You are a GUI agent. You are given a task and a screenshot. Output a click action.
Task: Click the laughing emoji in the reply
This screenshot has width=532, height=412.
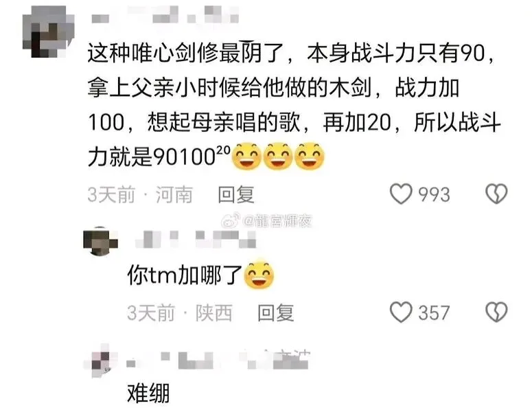tap(259, 275)
